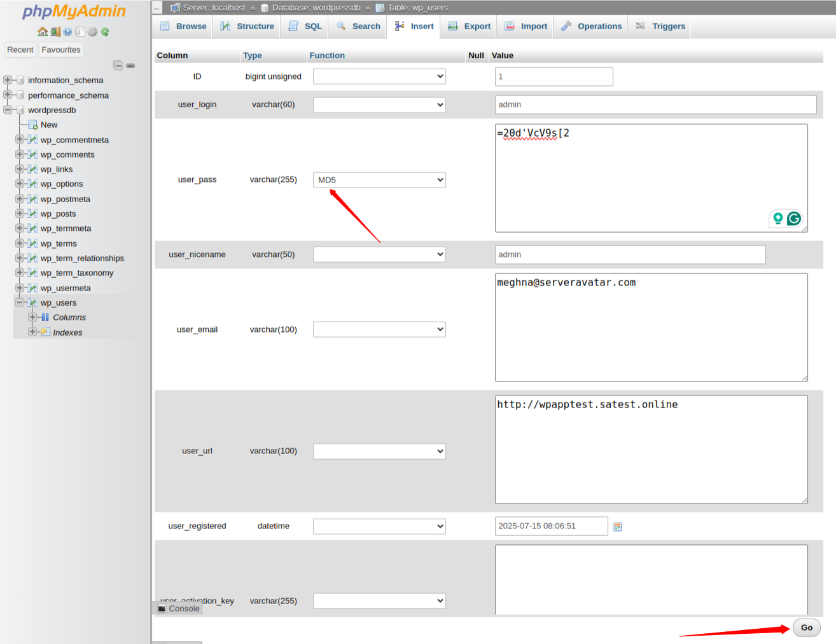Open the settings gear icon

coord(92,32)
